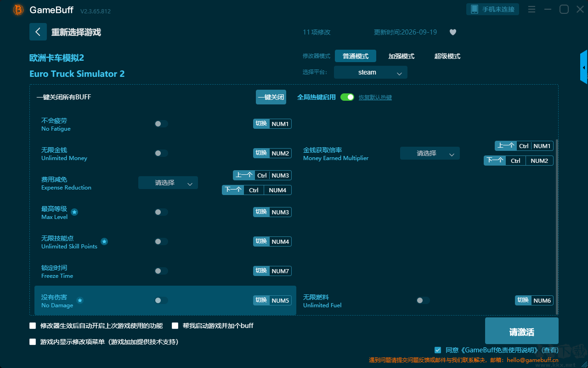Check the launch game and add buff checkbox
The width and height of the screenshot is (588, 368).
[175, 326]
